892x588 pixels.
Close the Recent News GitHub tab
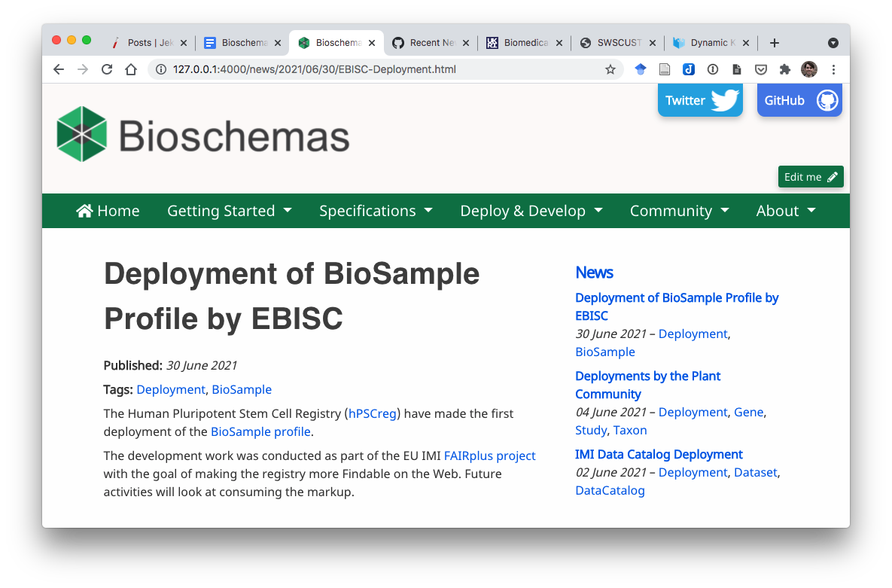tap(466, 43)
